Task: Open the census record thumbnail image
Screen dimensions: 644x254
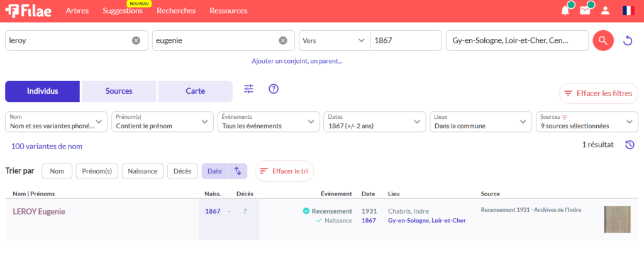Action: point(617,219)
